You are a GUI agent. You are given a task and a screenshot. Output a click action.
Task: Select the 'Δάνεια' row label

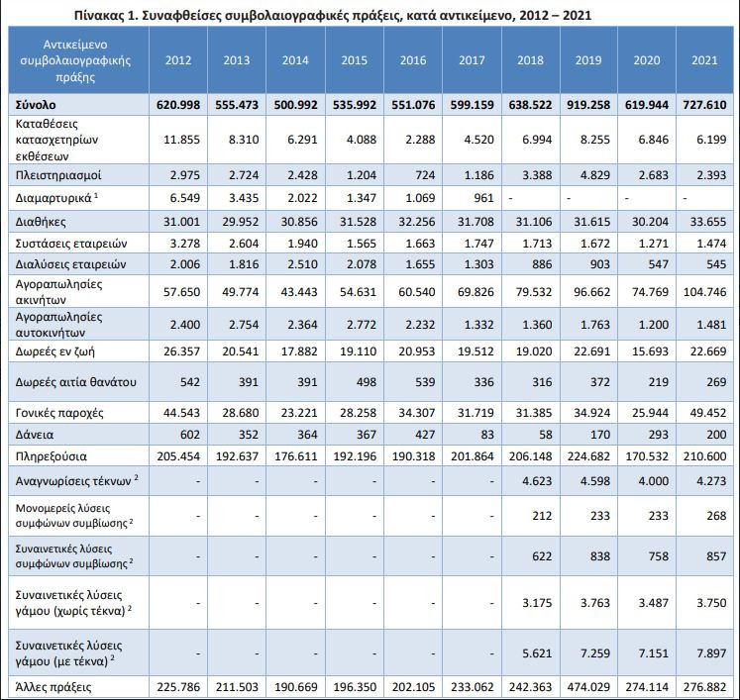pyautogui.click(x=35, y=435)
